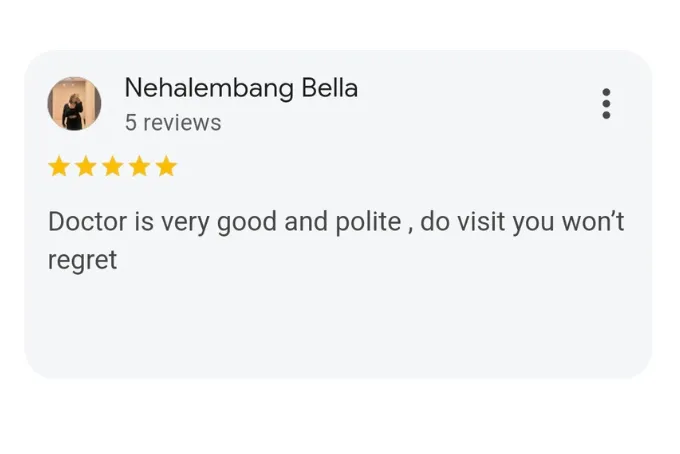Click Nehalembang Bella's profile picture
The width and height of the screenshot is (680, 454).
(x=74, y=104)
